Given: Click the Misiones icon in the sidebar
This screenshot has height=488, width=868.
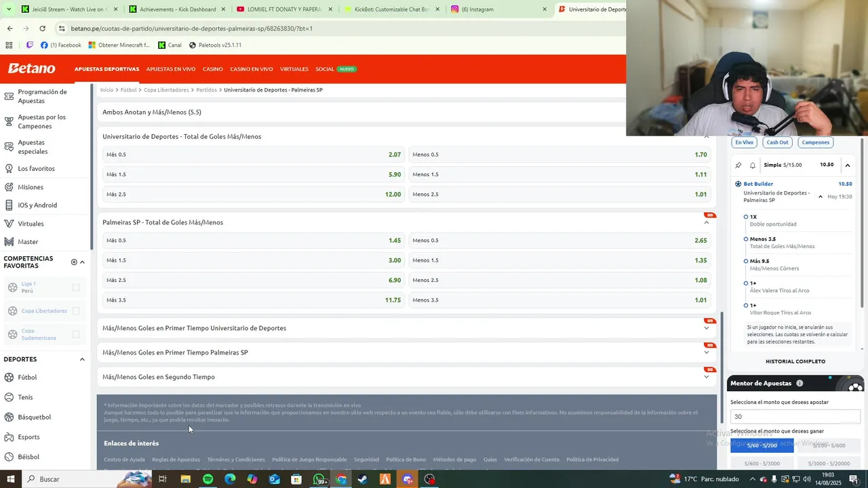Looking at the screenshot, I should point(9,187).
